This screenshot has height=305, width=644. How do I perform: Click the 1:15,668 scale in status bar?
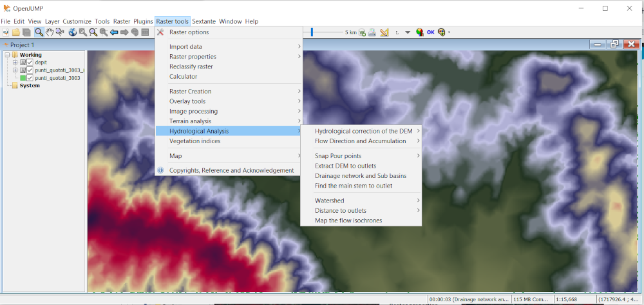point(574,299)
